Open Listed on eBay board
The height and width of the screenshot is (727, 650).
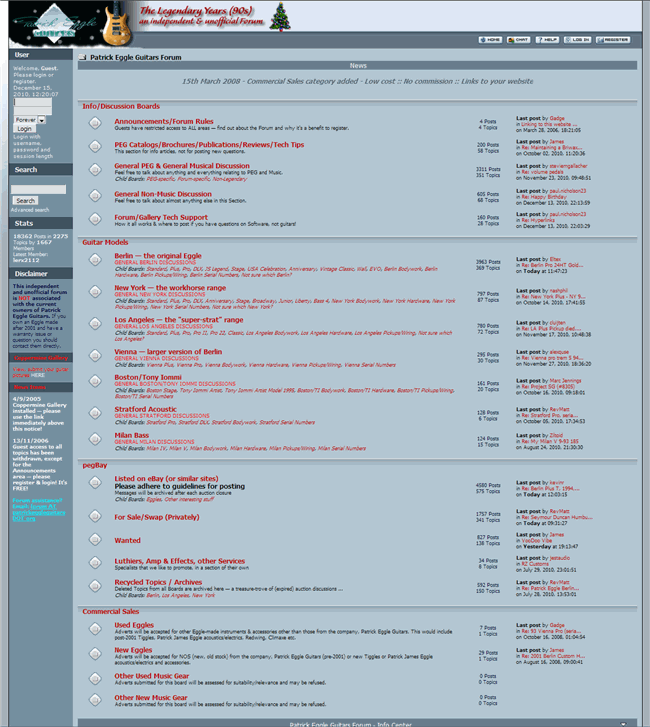pos(166,478)
